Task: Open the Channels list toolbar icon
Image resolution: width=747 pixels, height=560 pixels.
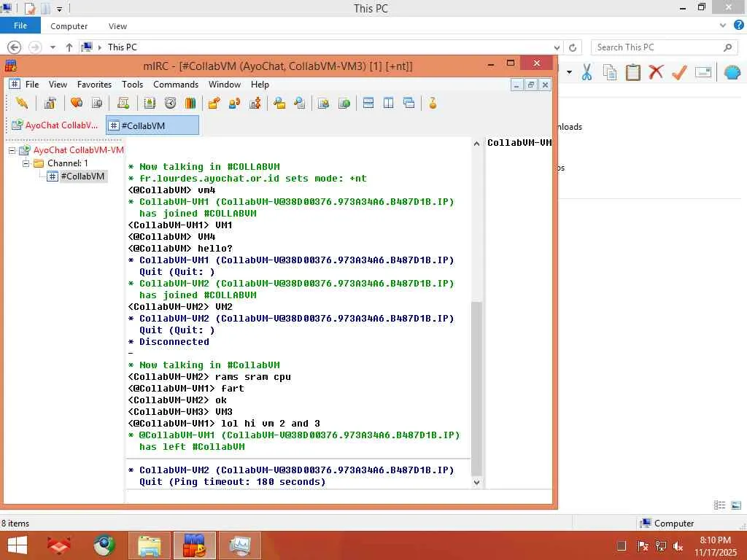Action: [97, 103]
